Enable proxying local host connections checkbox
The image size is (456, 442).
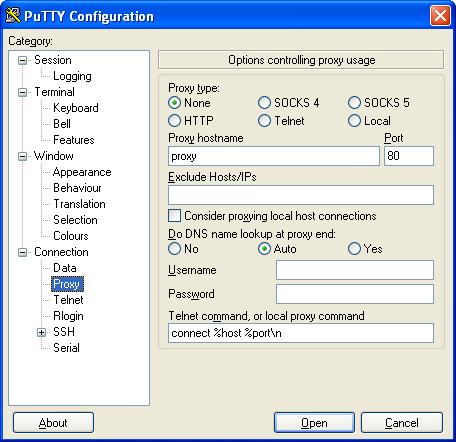pos(174,216)
